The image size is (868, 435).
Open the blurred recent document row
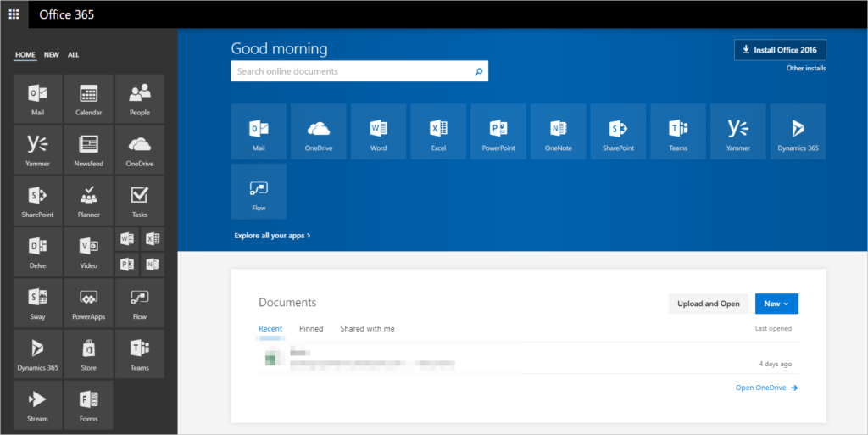click(528, 358)
